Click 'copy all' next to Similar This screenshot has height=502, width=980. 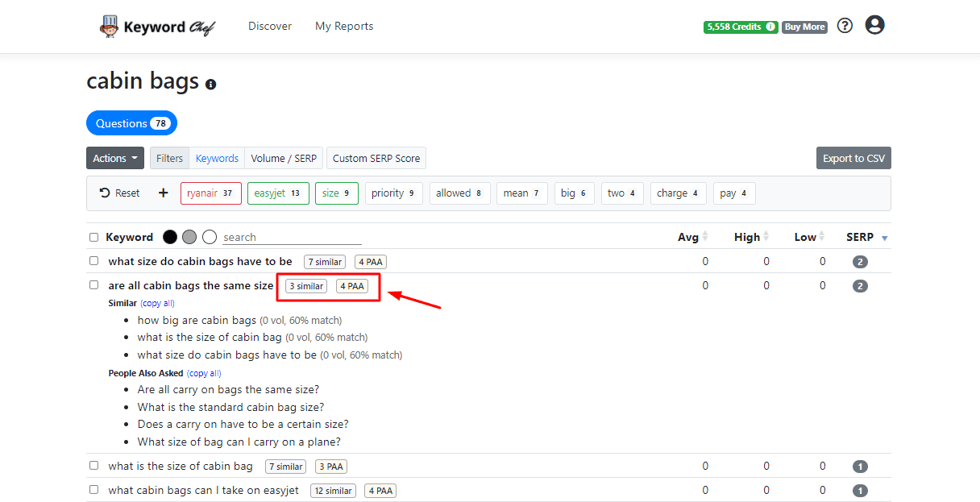tap(157, 304)
